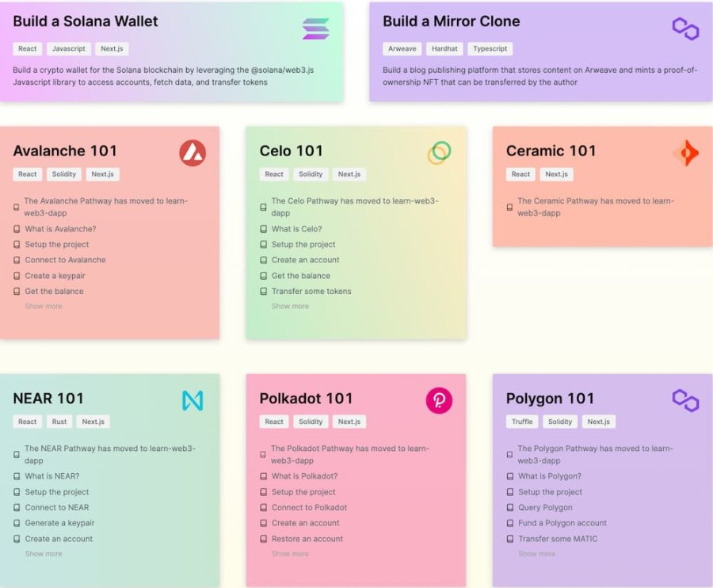Viewport: 713px width, 588px height.
Task: Click the red Avalanche logo icon
Action: [x=193, y=153]
